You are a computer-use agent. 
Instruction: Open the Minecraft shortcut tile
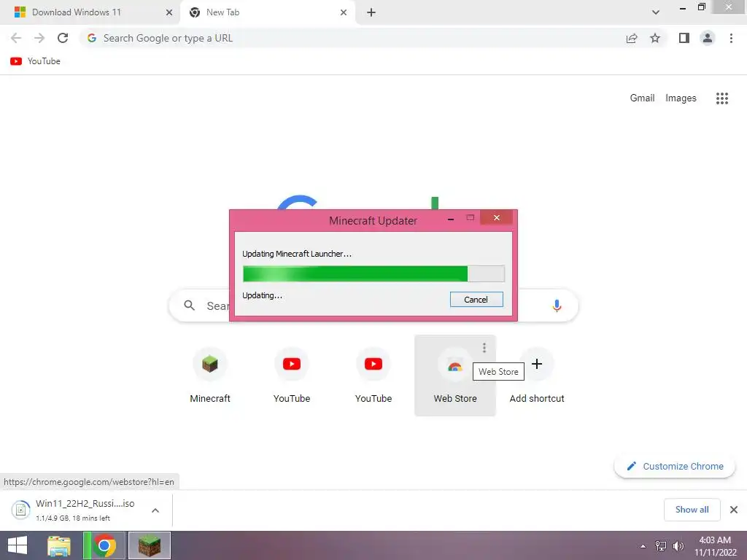coord(210,376)
